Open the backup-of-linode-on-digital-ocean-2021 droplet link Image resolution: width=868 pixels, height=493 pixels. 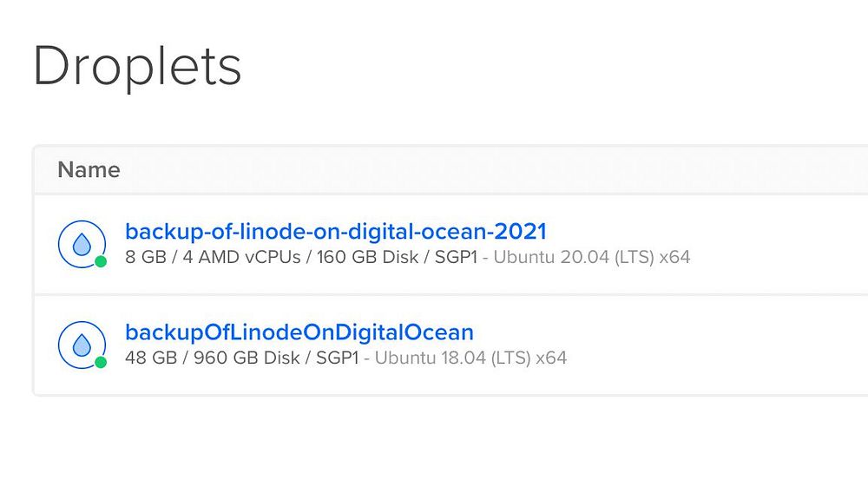point(336,232)
